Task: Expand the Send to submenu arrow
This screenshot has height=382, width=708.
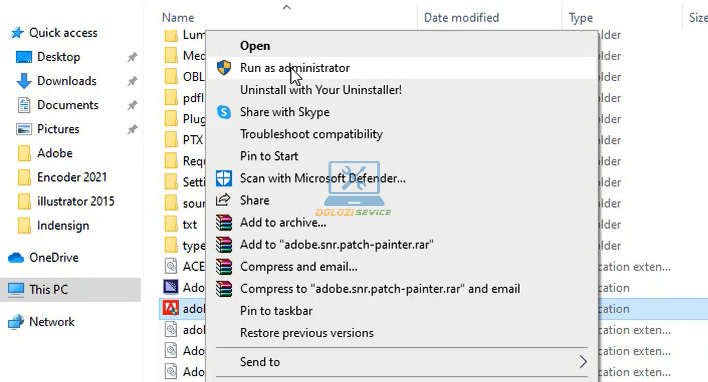Action: pos(583,362)
